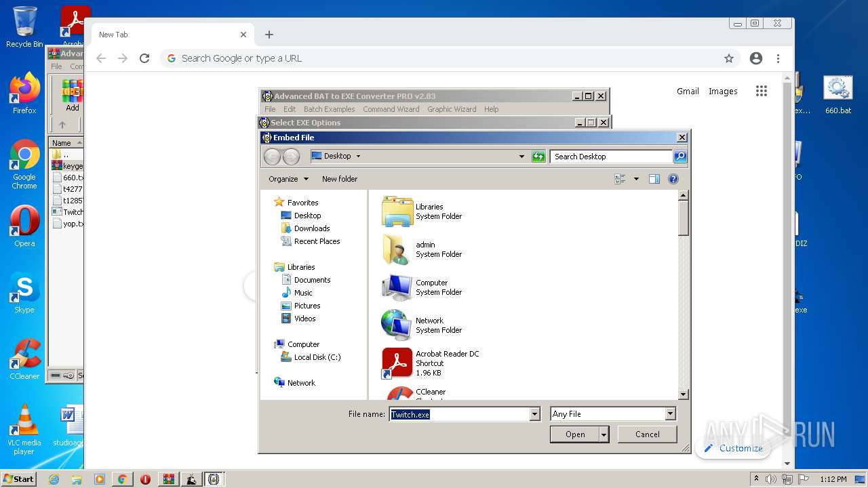This screenshot has width=868, height=488.
Task: Open the Graphic Wizard menu
Action: coord(452,109)
